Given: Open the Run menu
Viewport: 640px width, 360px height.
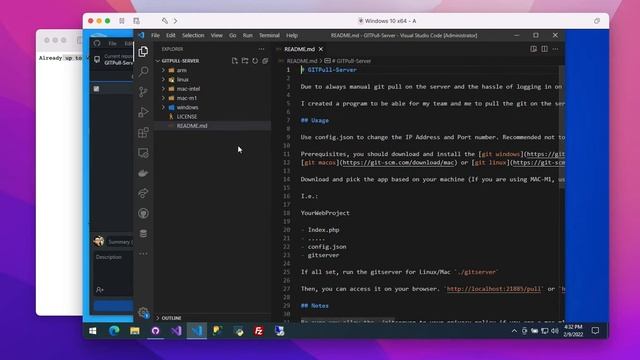Looking at the screenshot, I should coord(248,36).
